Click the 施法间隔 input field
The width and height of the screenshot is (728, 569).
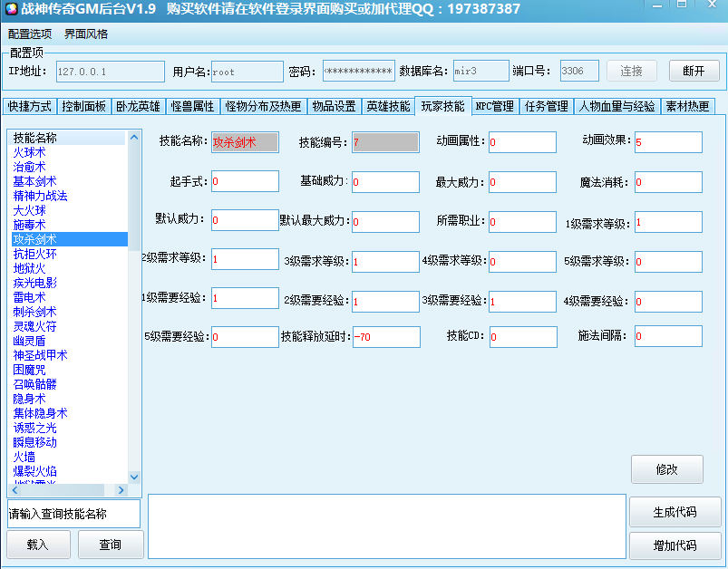click(x=668, y=336)
